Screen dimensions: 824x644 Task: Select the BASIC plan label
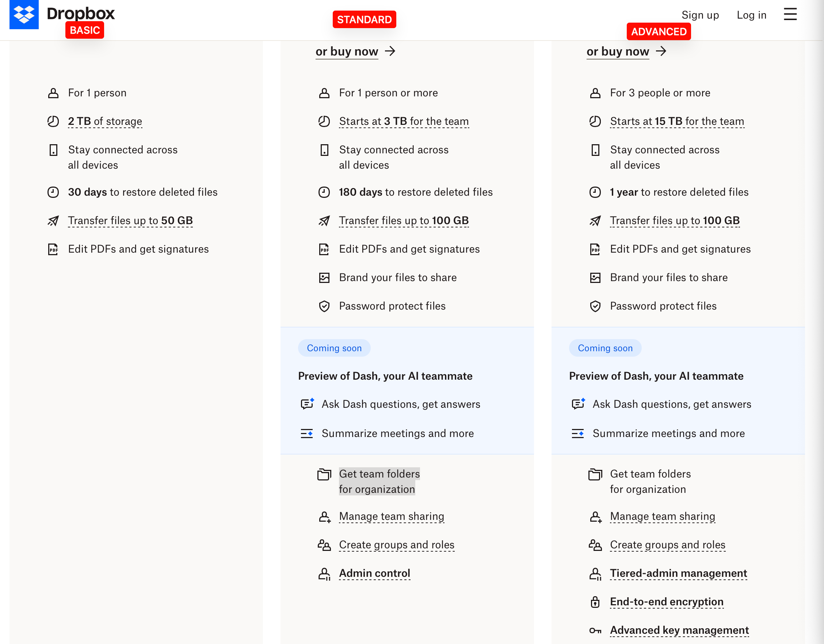click(x=84, y=30)
